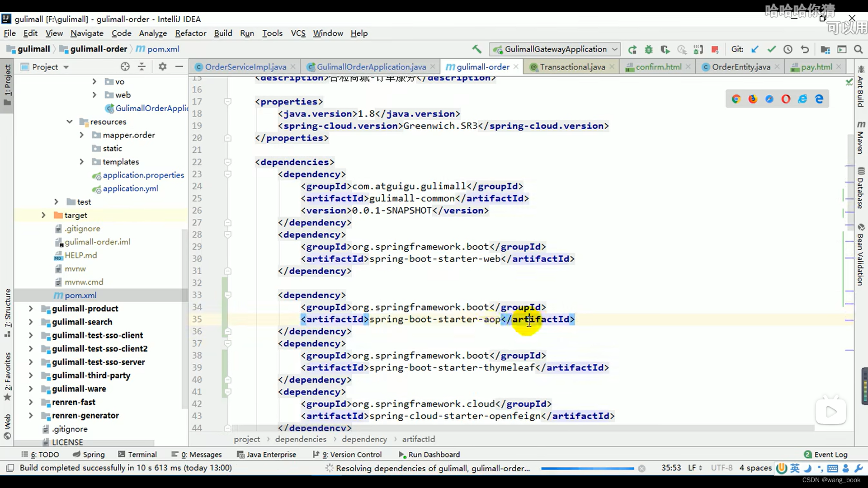Open the Run Dashboard window
Screen dimensions: 868x488
[x=429, y=455]
